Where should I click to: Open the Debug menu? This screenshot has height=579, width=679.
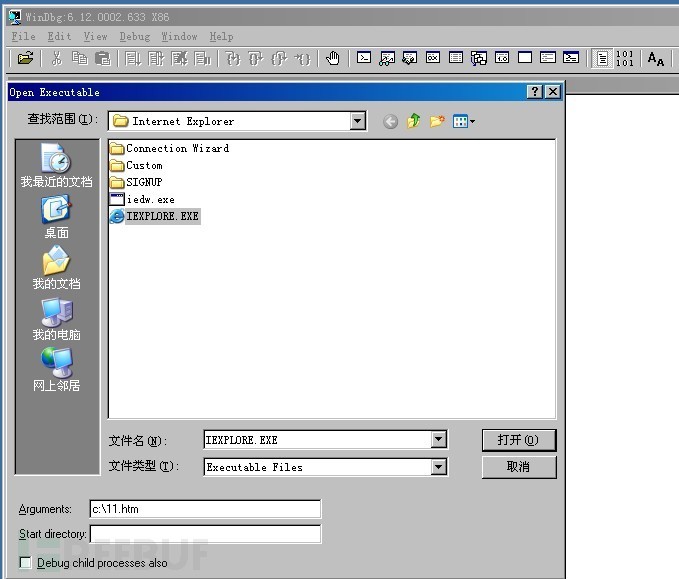click(135, 36)
